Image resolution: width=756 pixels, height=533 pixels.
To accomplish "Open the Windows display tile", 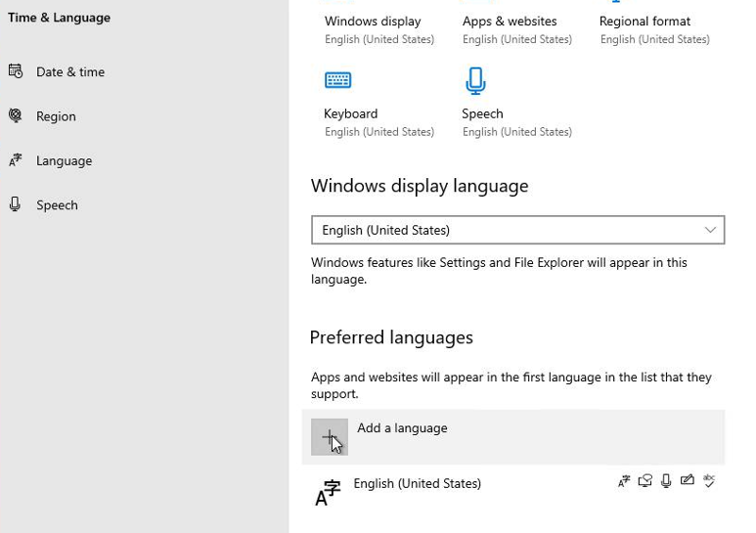I will pyautogui.click(x=373, y=22).
